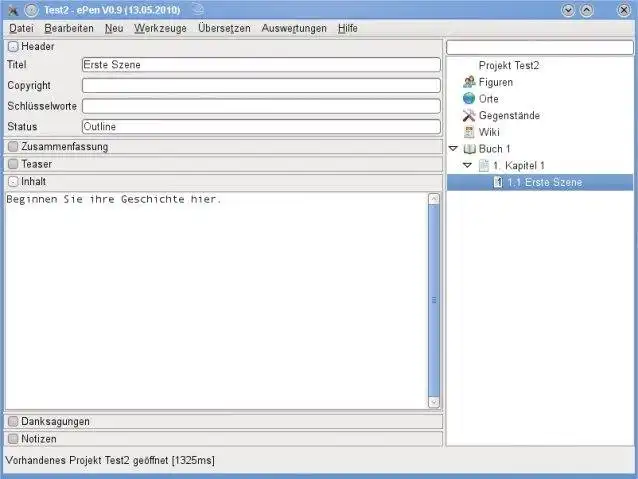
Task: Collapse the Kapitel 1 tree arrow
Action: click(x=468, y=165)
